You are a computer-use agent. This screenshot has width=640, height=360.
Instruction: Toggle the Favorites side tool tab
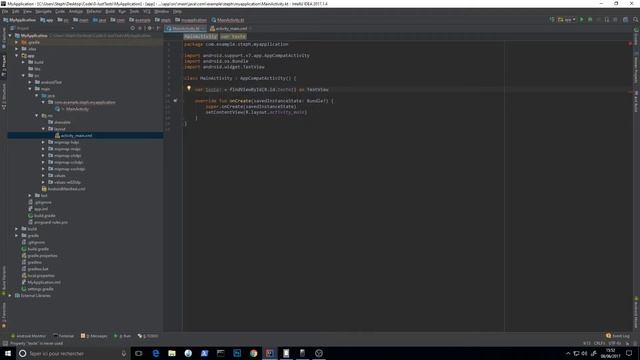[x=4, y=315]
